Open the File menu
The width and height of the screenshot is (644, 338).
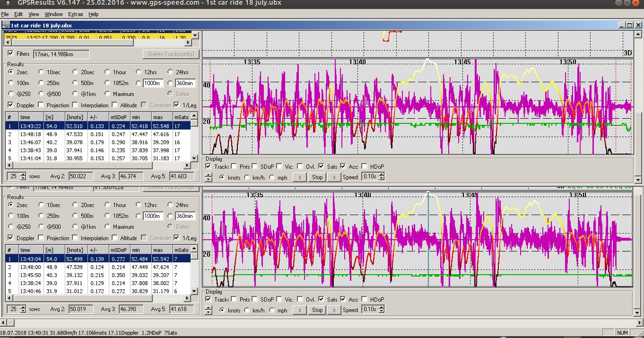pyautogui.click(x=5, y=14)
